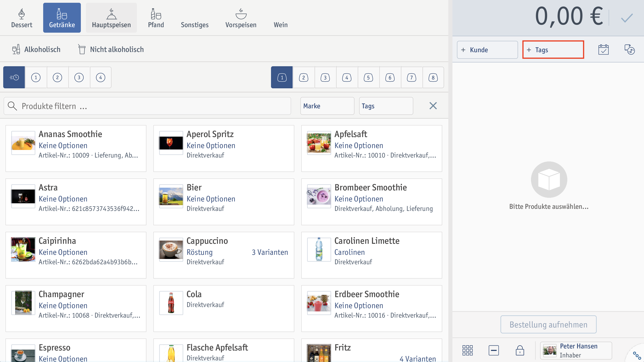
Task: Add Brombeer Smoothie to order
Action: click(372, 202)
